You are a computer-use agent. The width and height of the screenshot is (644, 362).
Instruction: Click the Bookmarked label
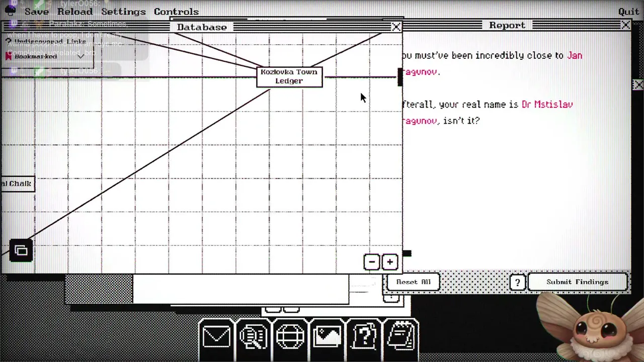coord(36,56)
